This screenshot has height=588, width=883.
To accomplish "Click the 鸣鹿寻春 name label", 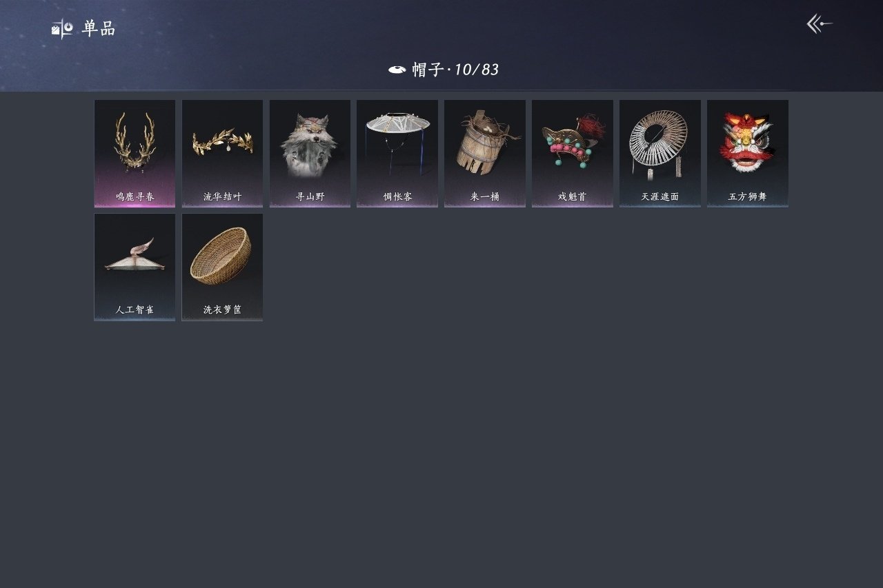I will pos(135,196).
